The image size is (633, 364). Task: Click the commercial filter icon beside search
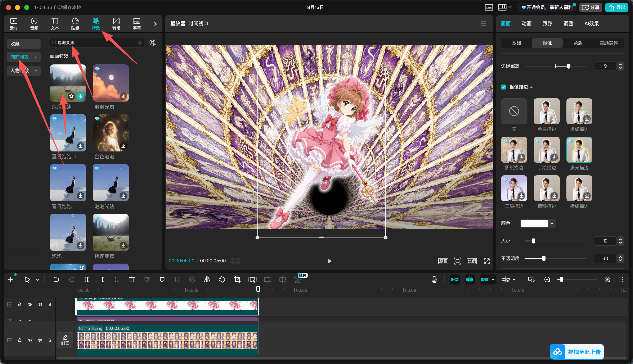(153, 43)
